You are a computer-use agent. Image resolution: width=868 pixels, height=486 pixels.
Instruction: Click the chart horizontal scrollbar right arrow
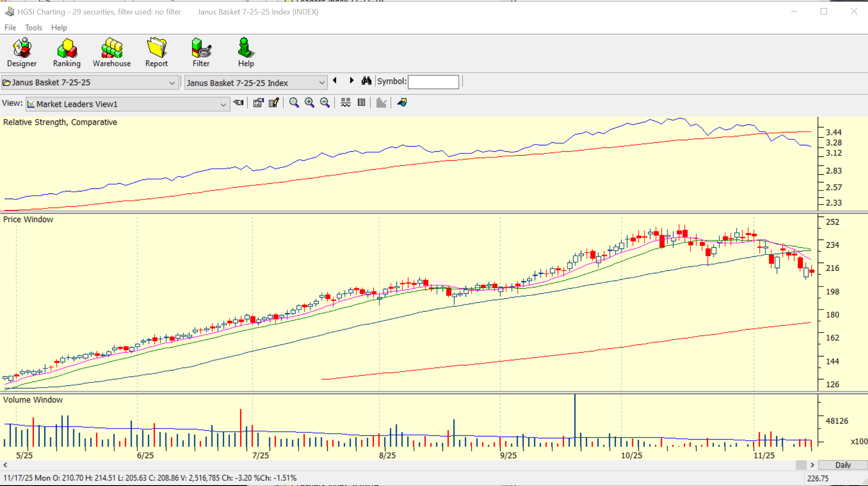(x=812, y=465)
